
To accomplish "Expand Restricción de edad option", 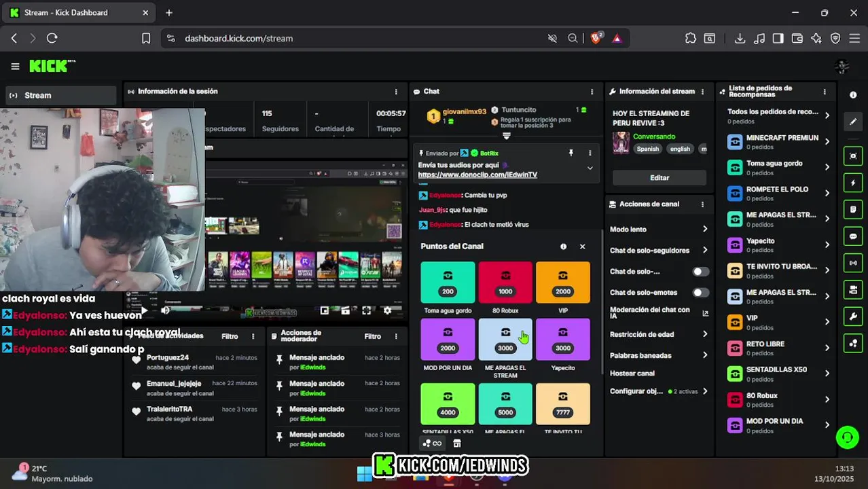I will click(x=659, y=334).
